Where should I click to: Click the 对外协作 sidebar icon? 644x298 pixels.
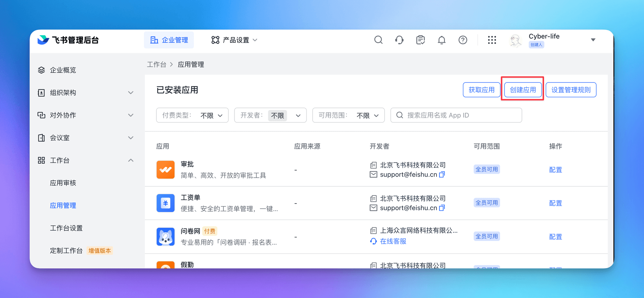pyautogui.click(x=41, y=115)
